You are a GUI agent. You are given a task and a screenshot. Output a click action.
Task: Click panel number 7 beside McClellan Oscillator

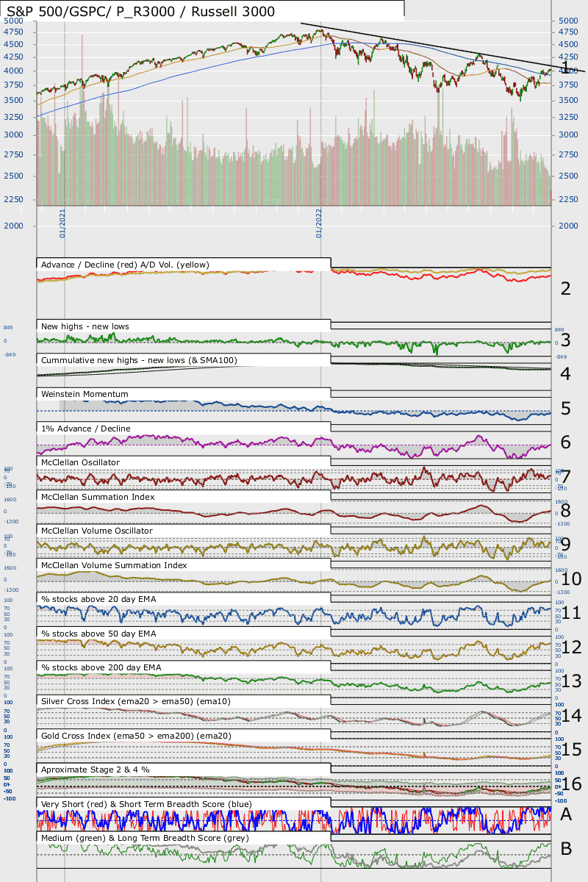tap(565, 476)
